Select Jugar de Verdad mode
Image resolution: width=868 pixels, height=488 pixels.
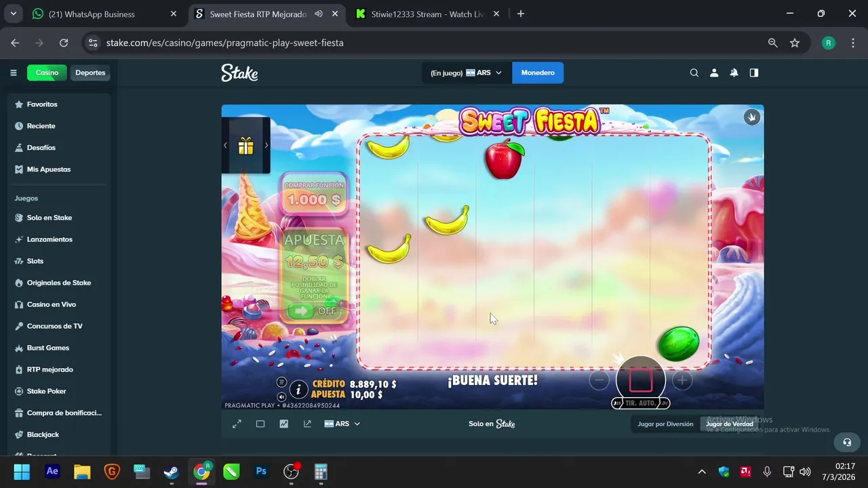(x=729, y=424)
